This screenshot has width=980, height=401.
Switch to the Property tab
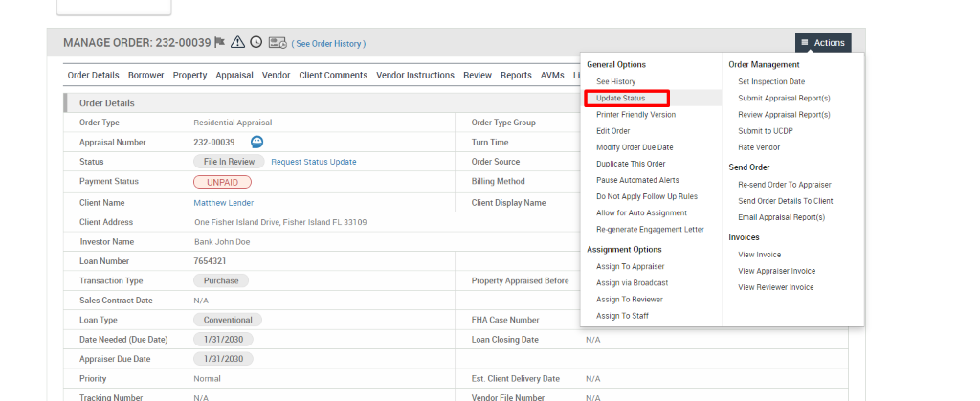(190, 75)
